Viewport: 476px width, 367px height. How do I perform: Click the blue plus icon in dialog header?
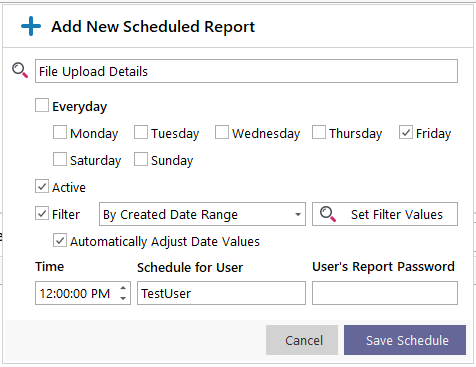[31, 26]
